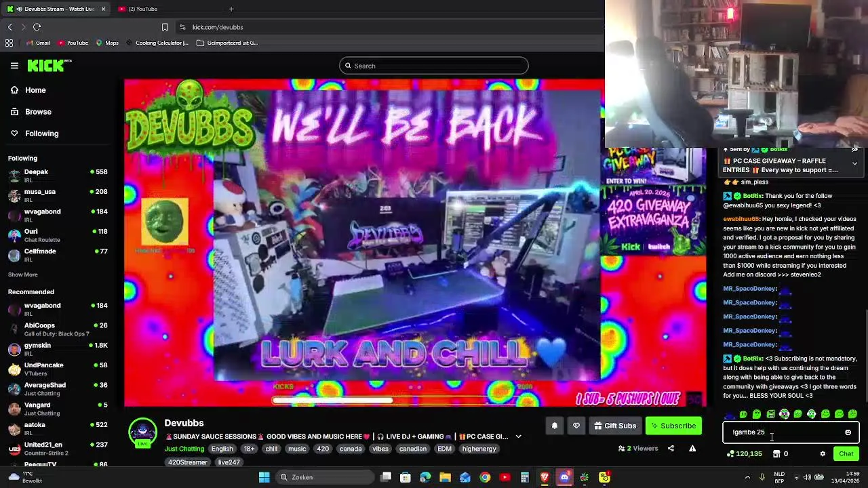The width and height of the screenshot is (868, 488).
Task: Open United21_en recommended channel
Action: [x=58, y=447]
